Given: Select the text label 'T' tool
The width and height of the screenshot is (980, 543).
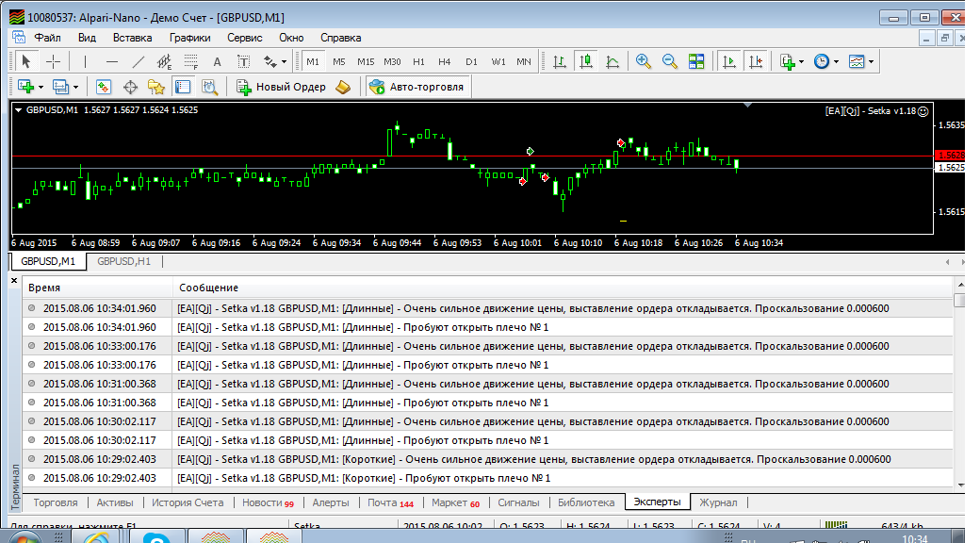Looking at the screenshot, I should point(243,61).
